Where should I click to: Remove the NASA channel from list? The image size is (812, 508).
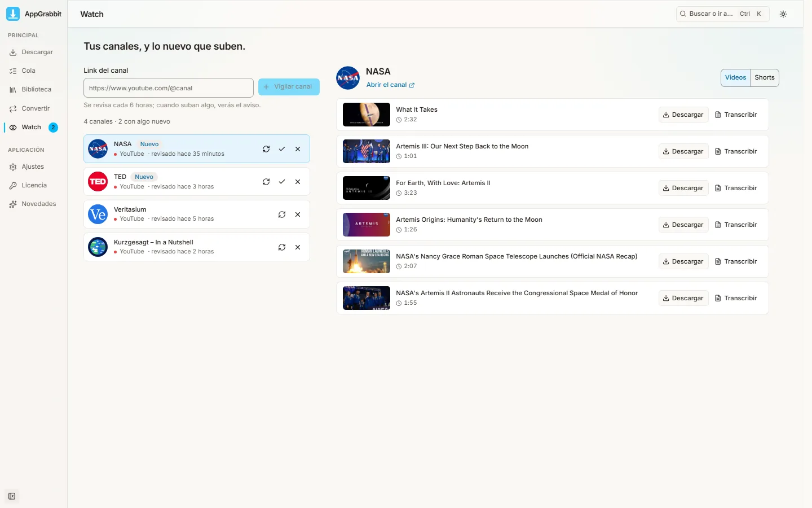[x=298, y=149]
